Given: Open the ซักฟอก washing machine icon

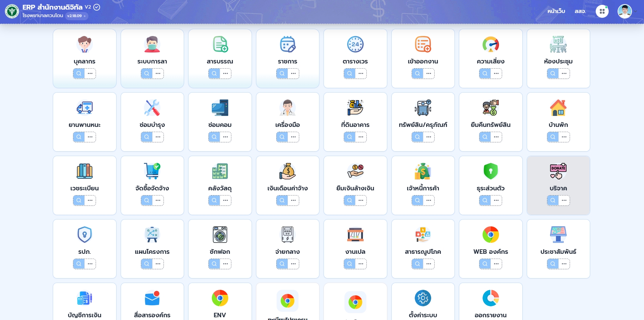Looking at the screenshot, I should 220,235.
